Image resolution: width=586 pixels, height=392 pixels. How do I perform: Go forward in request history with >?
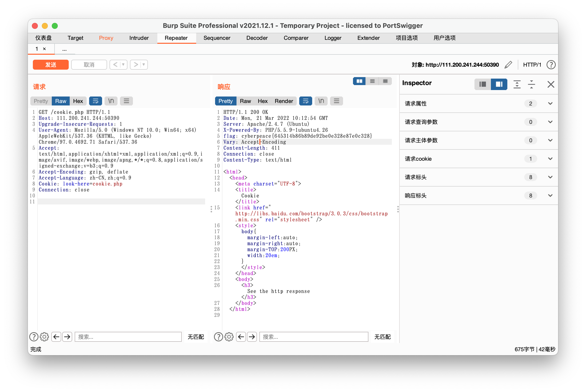[136, 64]
